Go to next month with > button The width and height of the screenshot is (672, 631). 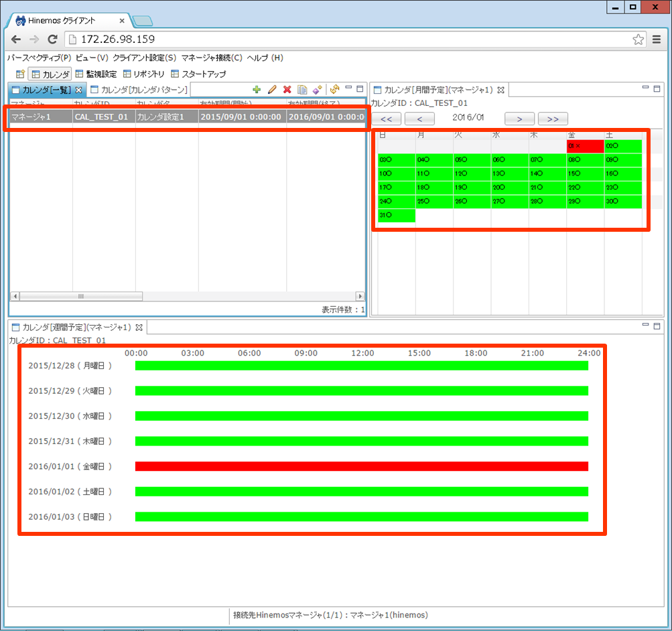coord(519,119)
